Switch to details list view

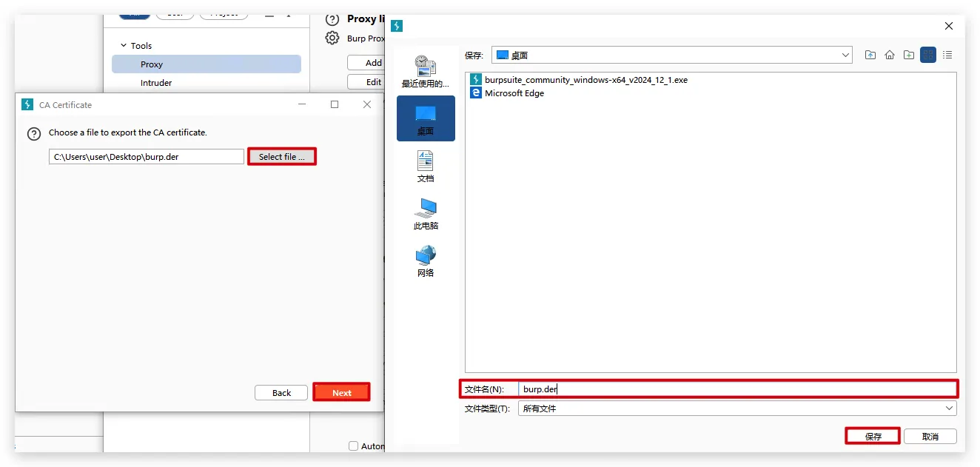point(947,56)
